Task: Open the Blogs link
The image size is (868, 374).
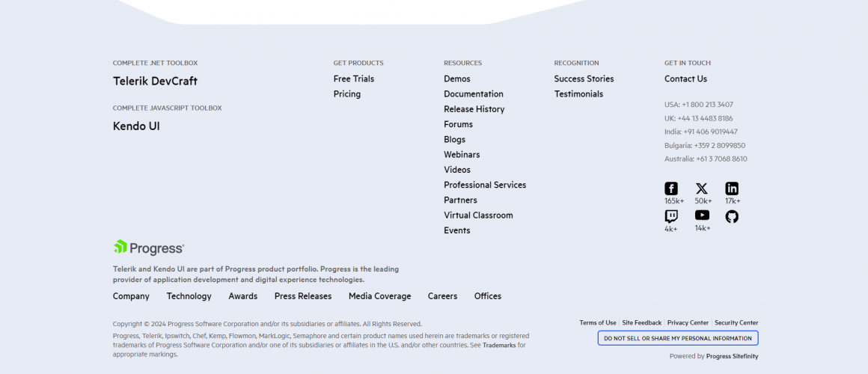Action: (454, 139)
